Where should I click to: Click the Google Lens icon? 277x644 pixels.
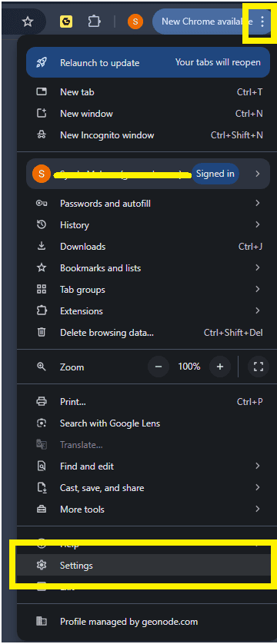click(x=42, y=423)
